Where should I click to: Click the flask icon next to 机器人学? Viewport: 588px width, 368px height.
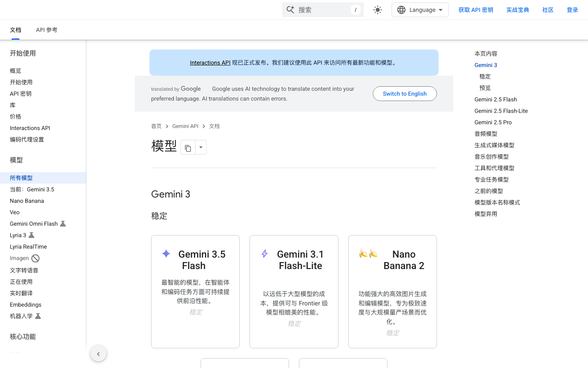(x=38, y=316)
